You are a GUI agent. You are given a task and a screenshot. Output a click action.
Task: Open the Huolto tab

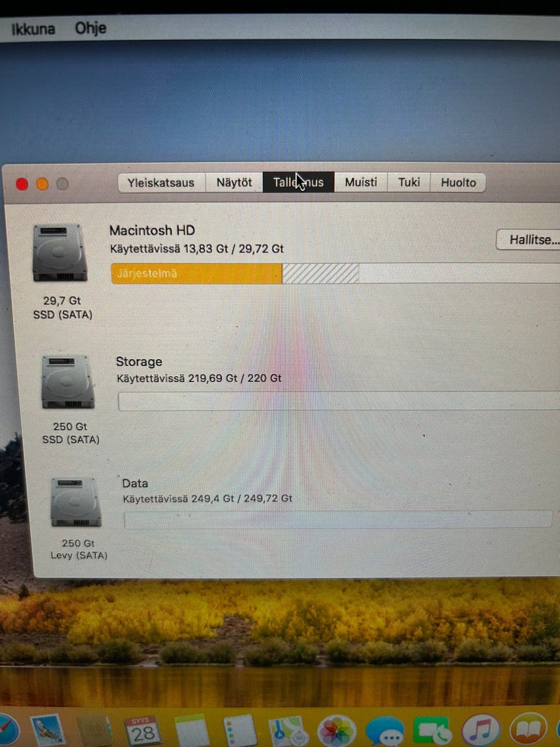458,182
